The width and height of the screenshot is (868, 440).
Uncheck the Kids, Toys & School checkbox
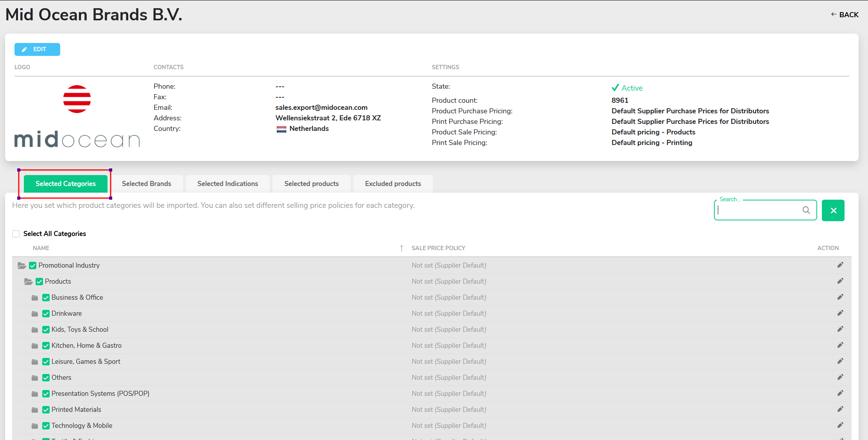pos(46,330)
